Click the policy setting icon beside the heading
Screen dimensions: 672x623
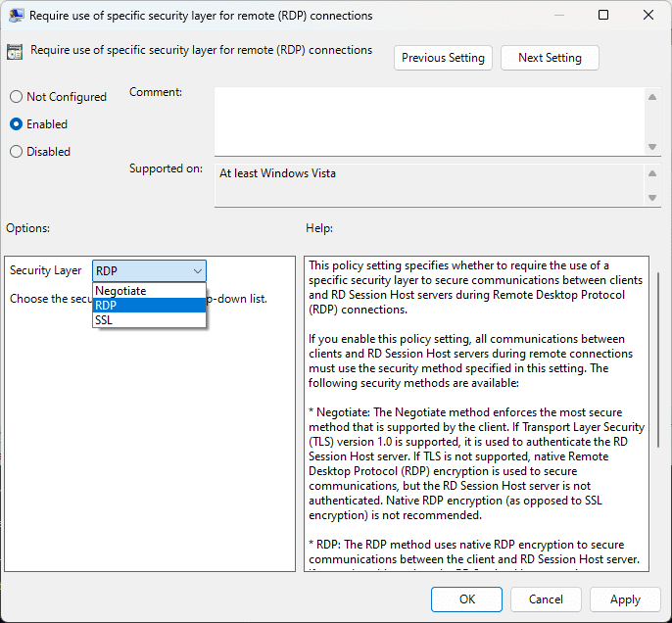tap(15, 52)
